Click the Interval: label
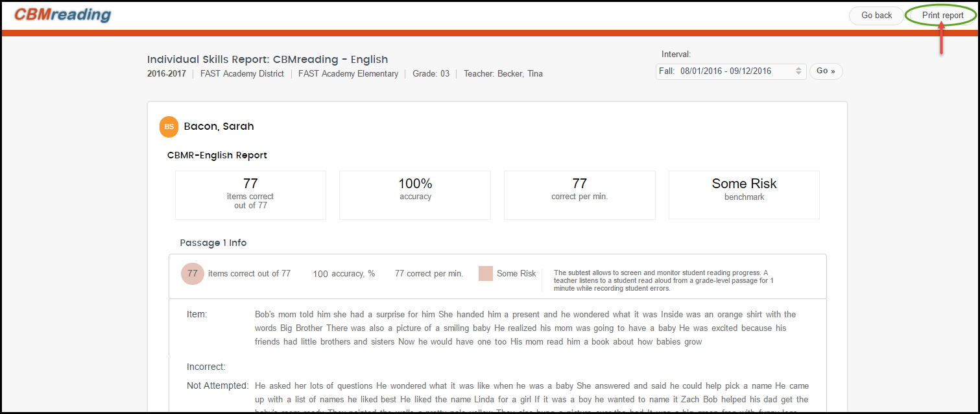Screen dimensions: 980x414 [676, 55]
